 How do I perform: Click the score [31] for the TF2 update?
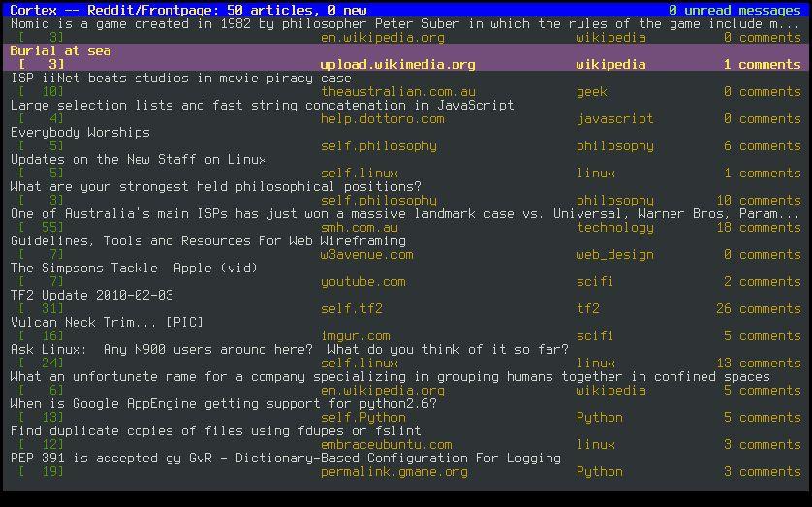(x=41, y=308)
